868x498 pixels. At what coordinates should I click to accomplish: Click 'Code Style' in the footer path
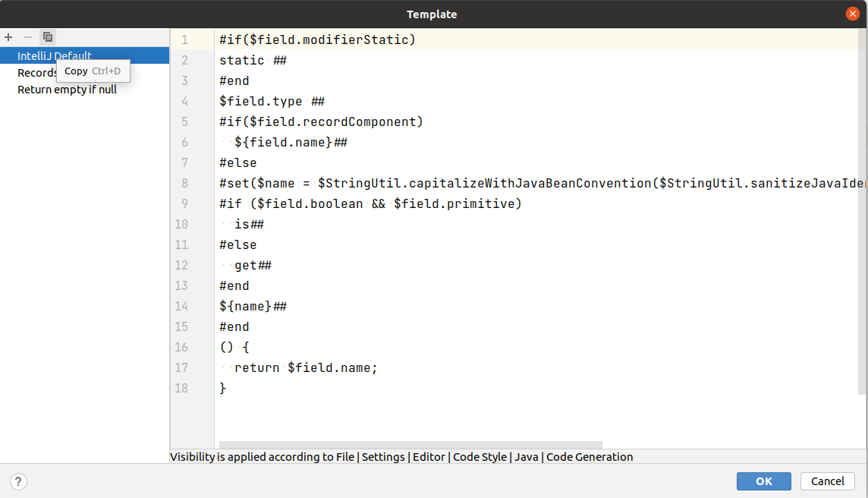click(480, 456)
